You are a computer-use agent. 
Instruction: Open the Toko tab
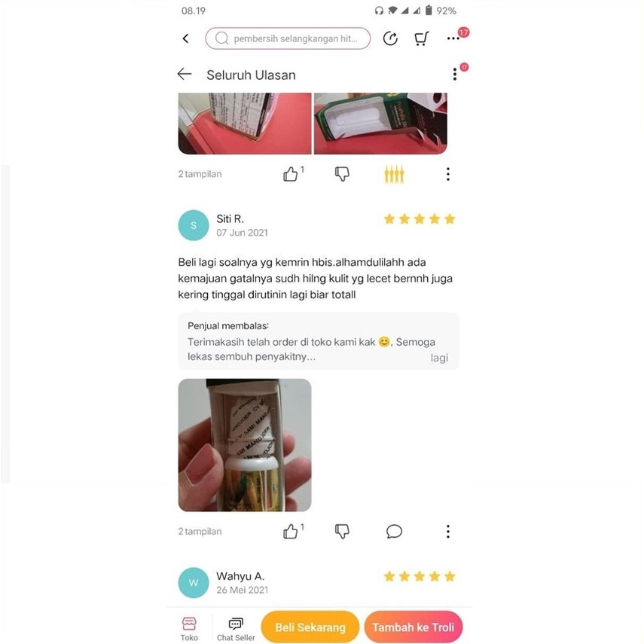coord(189,629)
